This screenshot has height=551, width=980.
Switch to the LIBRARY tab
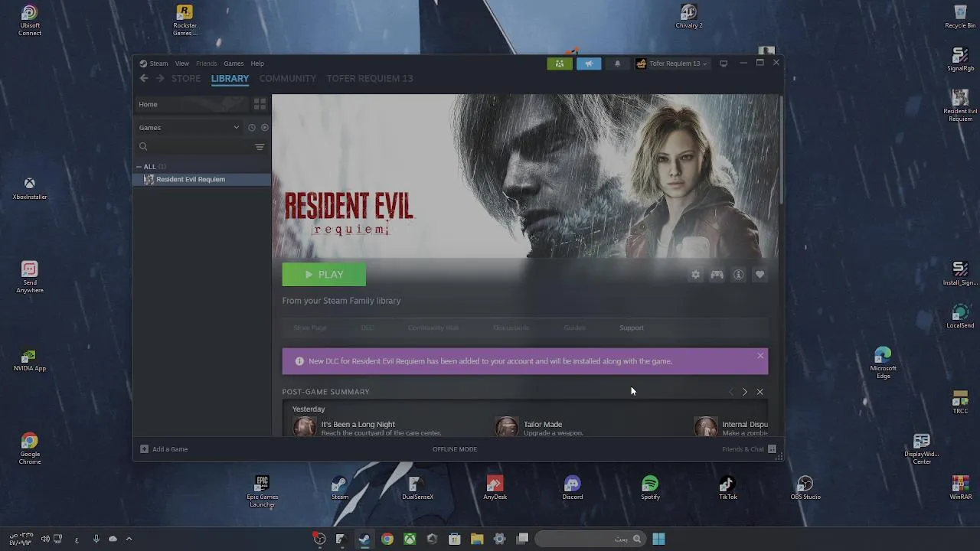coord(230,78)
